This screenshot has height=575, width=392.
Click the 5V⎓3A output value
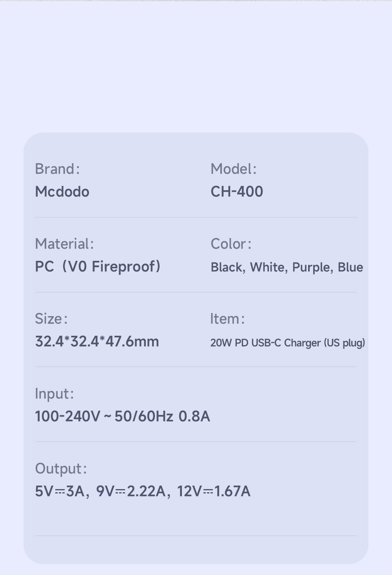[59, 491]
